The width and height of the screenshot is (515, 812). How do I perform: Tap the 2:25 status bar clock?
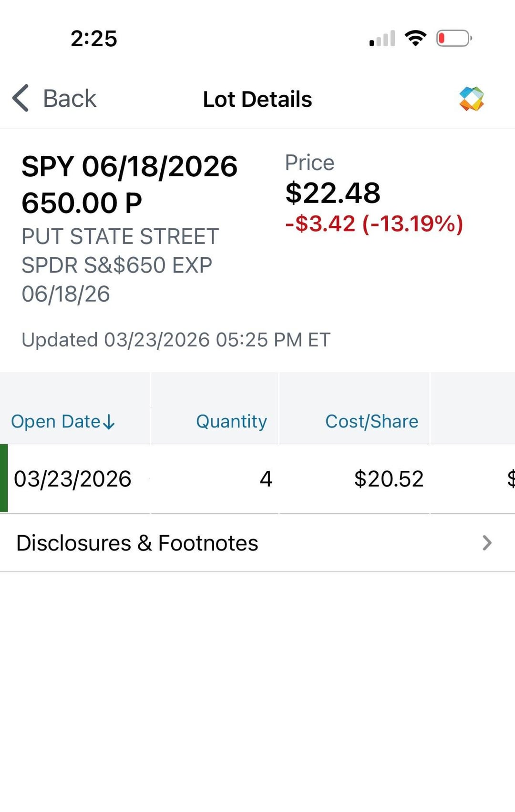(x=94, y=39)
